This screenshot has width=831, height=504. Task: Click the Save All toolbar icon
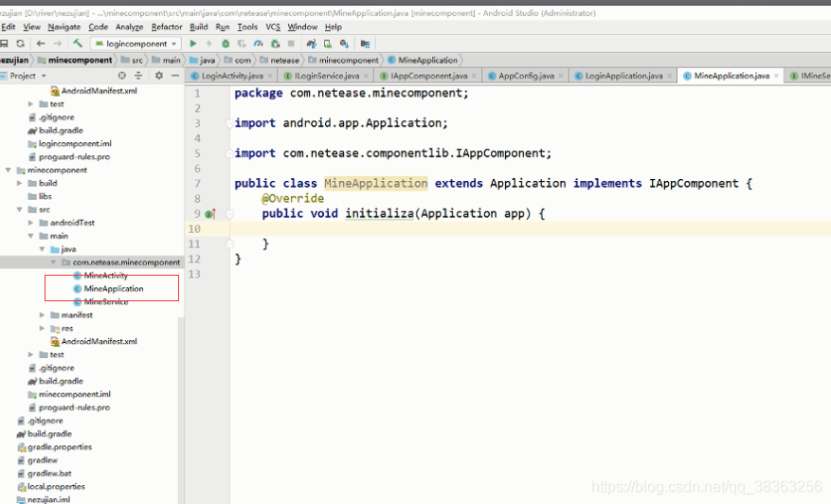[4, 44]
